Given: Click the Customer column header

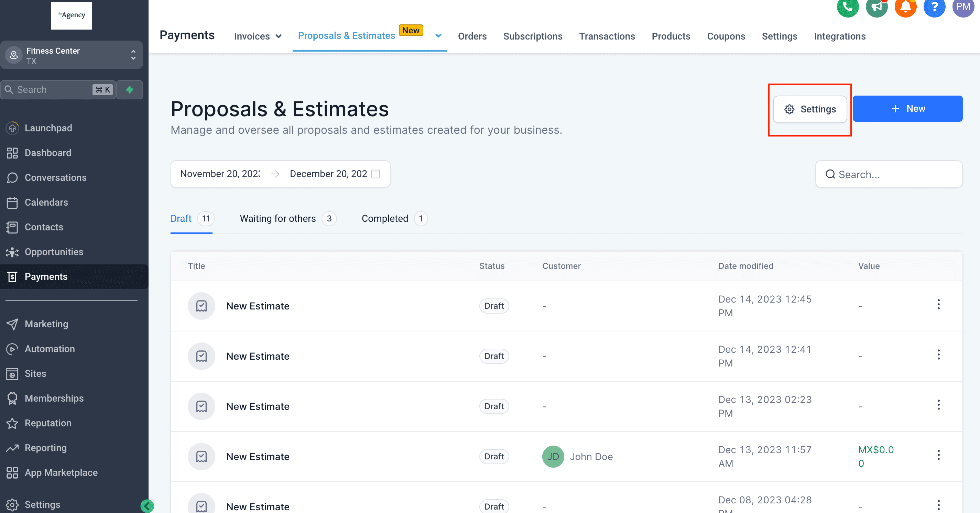Looking at the screenshot, I should click(561, 266).
